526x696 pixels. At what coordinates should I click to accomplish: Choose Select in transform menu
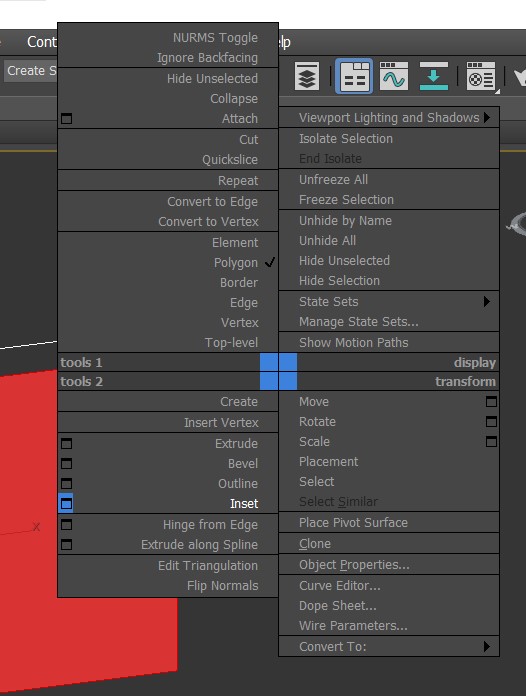click(x=316, y=482)
